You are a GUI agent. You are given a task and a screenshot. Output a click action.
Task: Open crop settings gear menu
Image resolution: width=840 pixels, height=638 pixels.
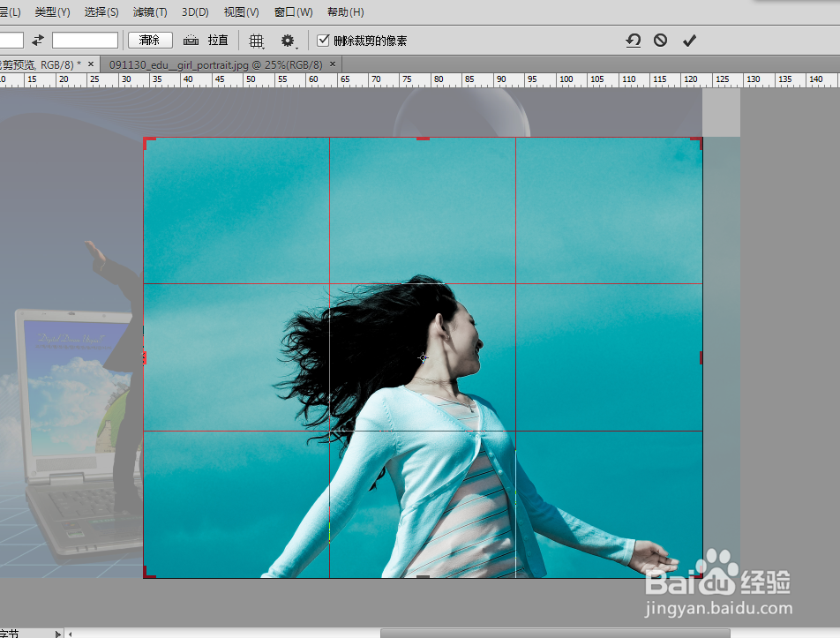(x=289, y=41)
